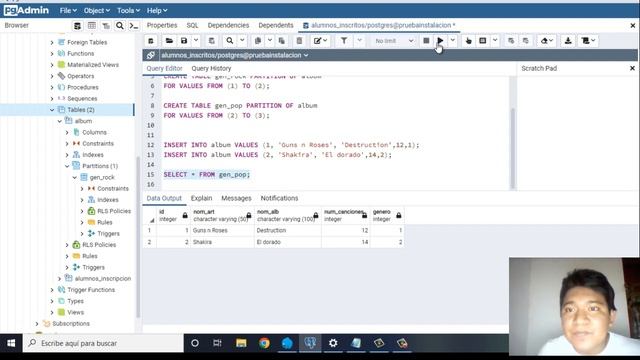Switch to the Messages tab

point(236,198)
